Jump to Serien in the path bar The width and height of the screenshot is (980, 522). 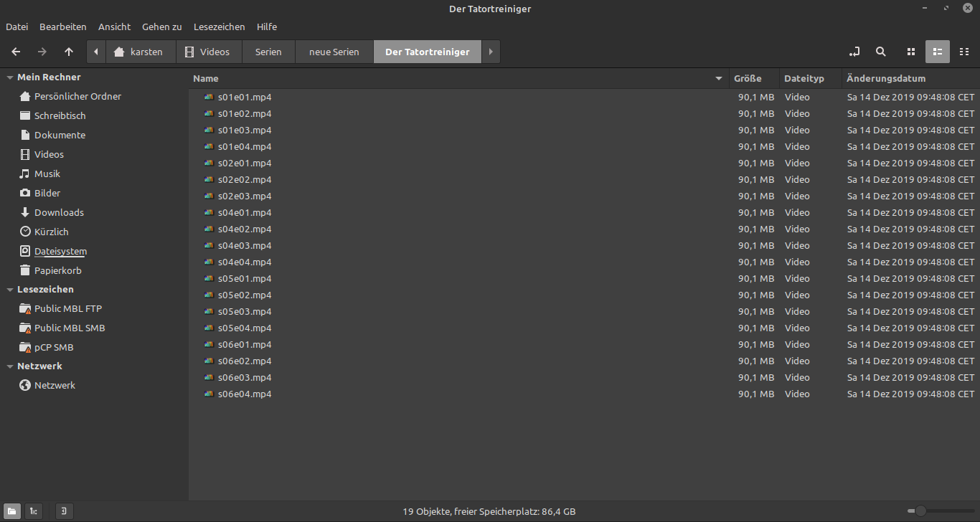(x=268, y=52)
